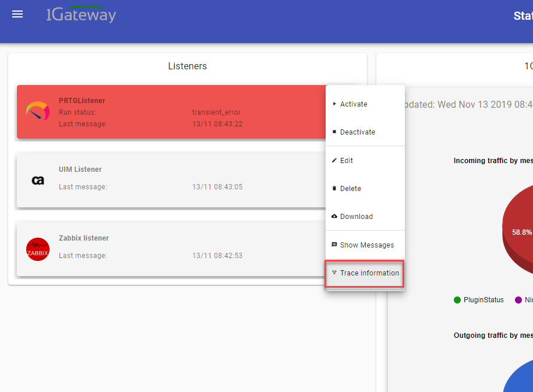Click the stop icon beside Deactivate
This screenshot has height=392, width=533.
334,132
